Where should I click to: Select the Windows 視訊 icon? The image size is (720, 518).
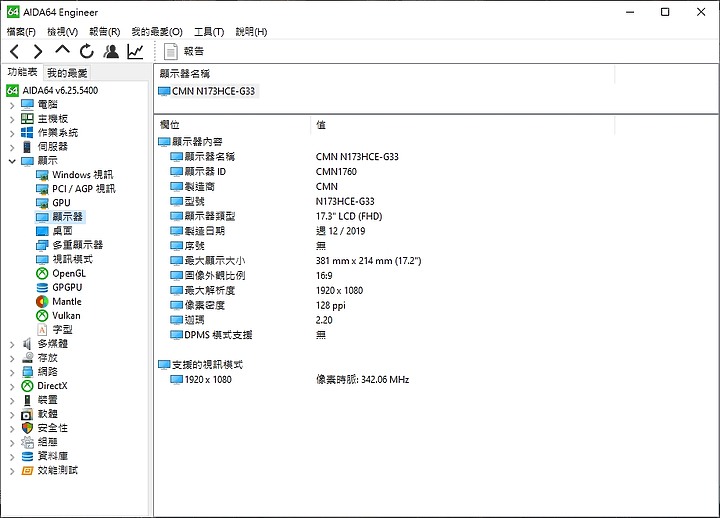42,175
